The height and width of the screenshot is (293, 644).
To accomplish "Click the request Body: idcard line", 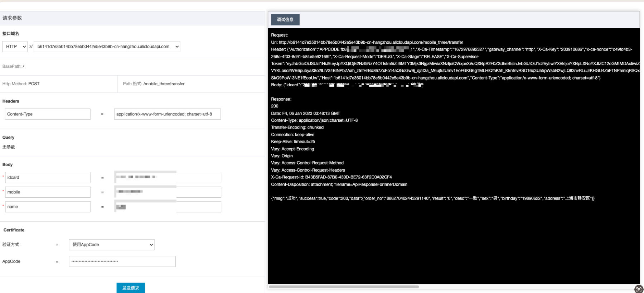I will tap(347, 85).
